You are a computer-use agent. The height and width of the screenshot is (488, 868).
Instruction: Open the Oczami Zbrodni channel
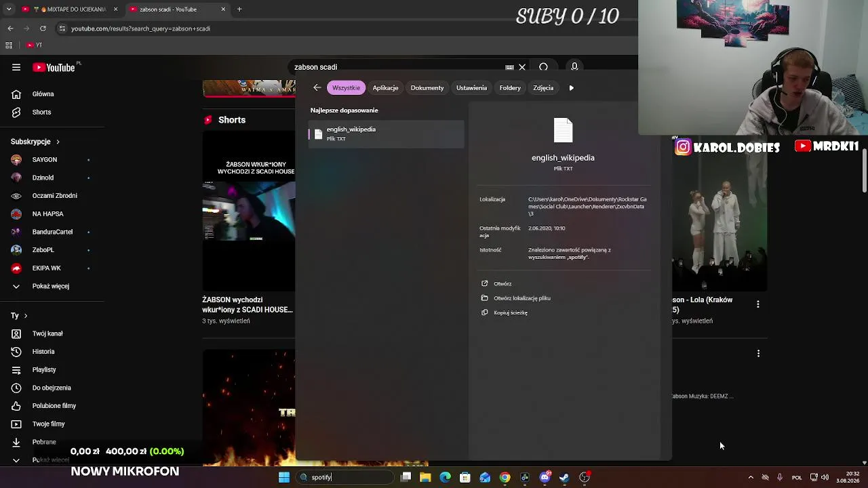55,196
